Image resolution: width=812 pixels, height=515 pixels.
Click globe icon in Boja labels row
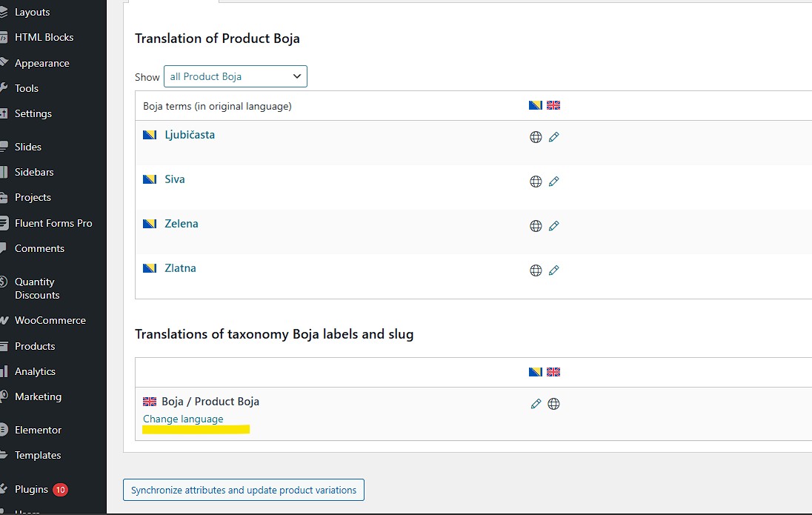tap(553, 404)
